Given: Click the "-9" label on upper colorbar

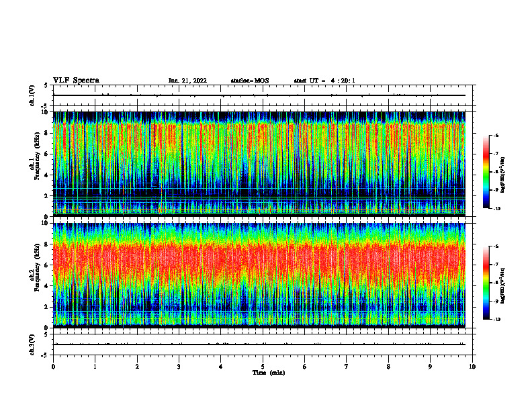Looking at the screenshot, I should [496, 190].
